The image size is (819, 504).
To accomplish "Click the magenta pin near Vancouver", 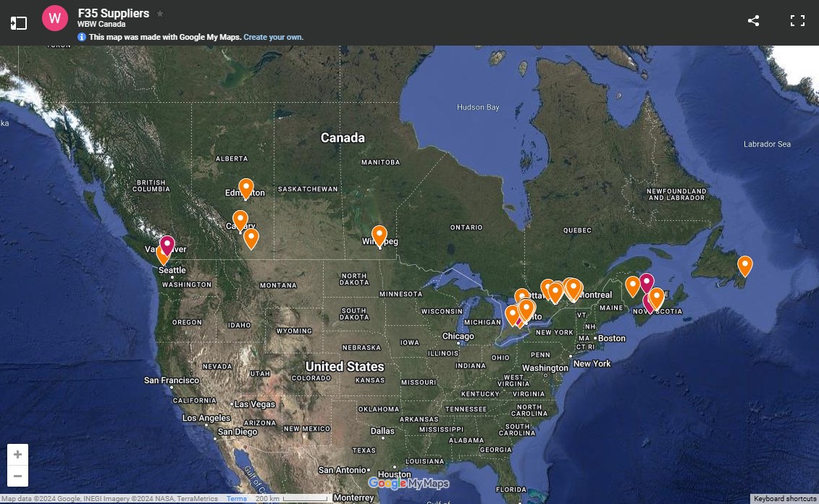I will 167,245.
